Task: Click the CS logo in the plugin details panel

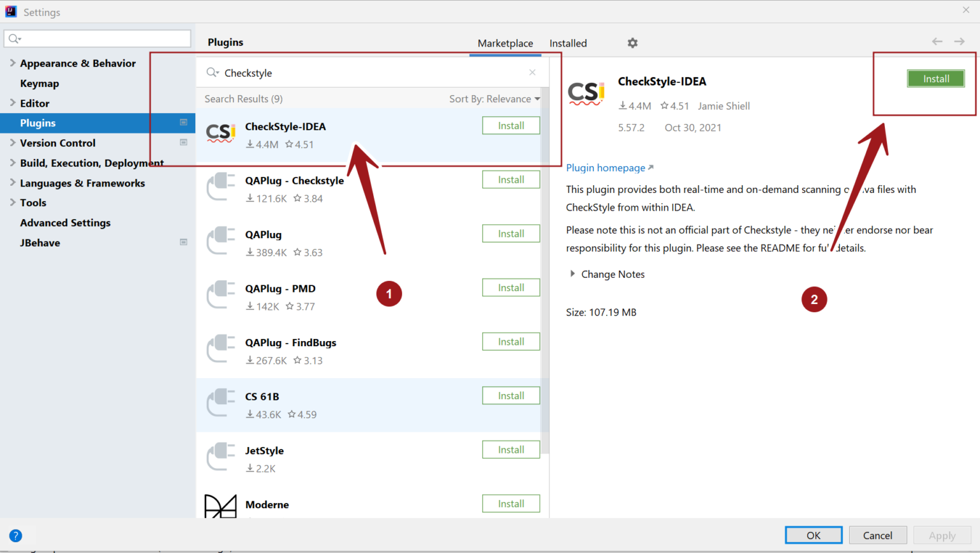Action: pyautogui.click(x=585, y=92)
